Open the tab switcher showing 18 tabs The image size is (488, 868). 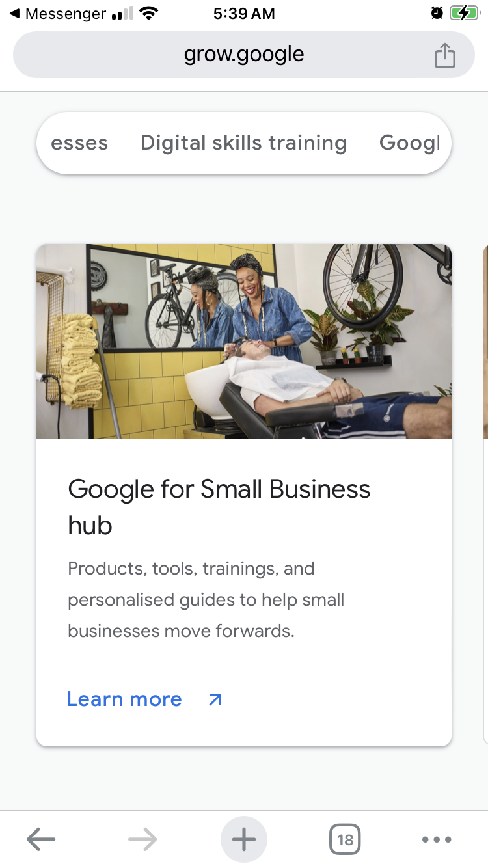(345, 839)
